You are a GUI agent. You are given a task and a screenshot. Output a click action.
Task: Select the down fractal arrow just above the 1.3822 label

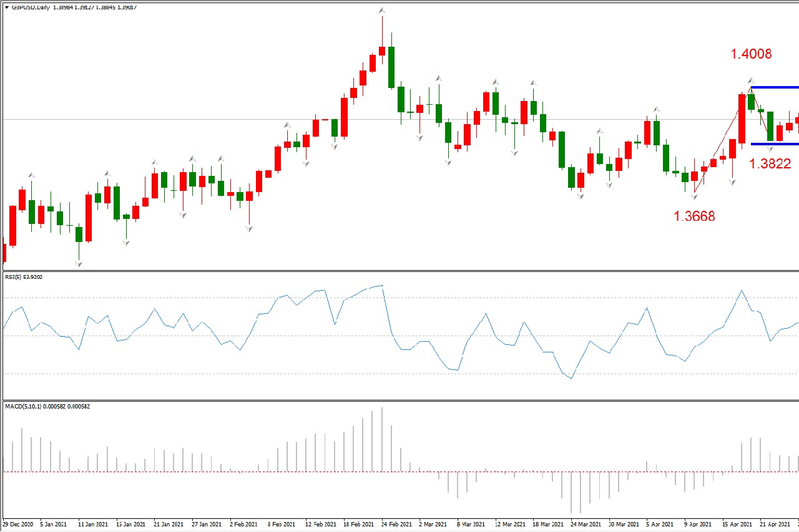(770, 150)
